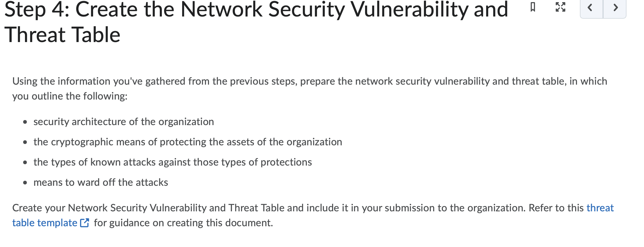This screenshot has height=247, width=644.
Task: Click the bullet dot before 'security architecture'
Action: click(x=25, y=122)
